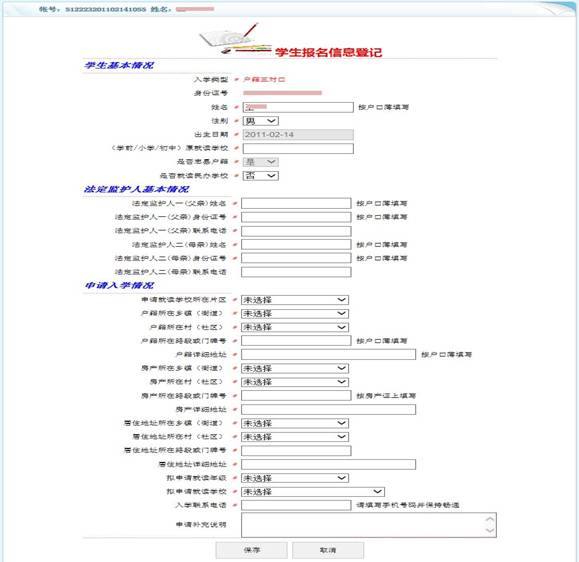
Task: Focus the 入学联系电话 input field
Action: (x=296, y=506)
